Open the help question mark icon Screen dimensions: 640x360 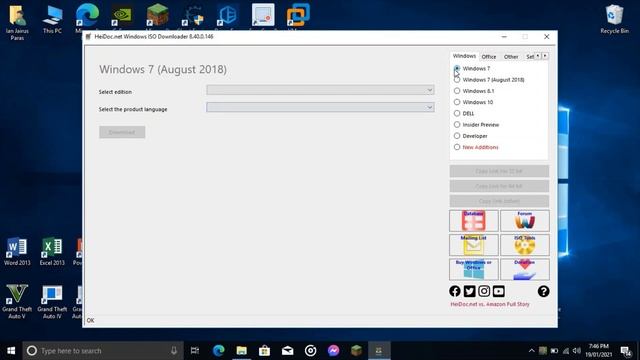543,291
